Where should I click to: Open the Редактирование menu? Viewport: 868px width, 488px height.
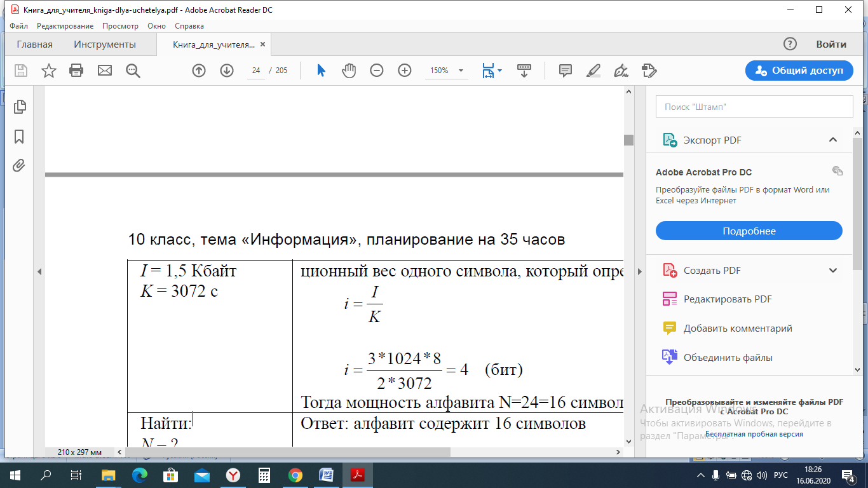pos(65,26)
